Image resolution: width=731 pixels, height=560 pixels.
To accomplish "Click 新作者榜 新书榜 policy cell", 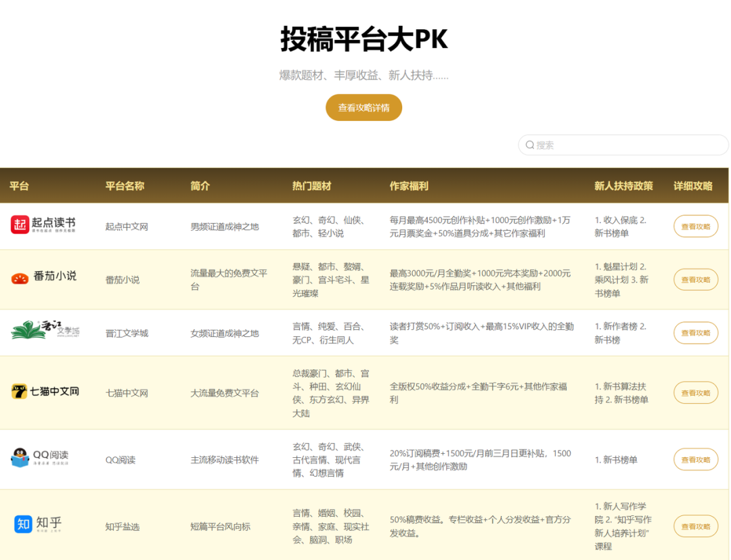I will tap(621, 333).
